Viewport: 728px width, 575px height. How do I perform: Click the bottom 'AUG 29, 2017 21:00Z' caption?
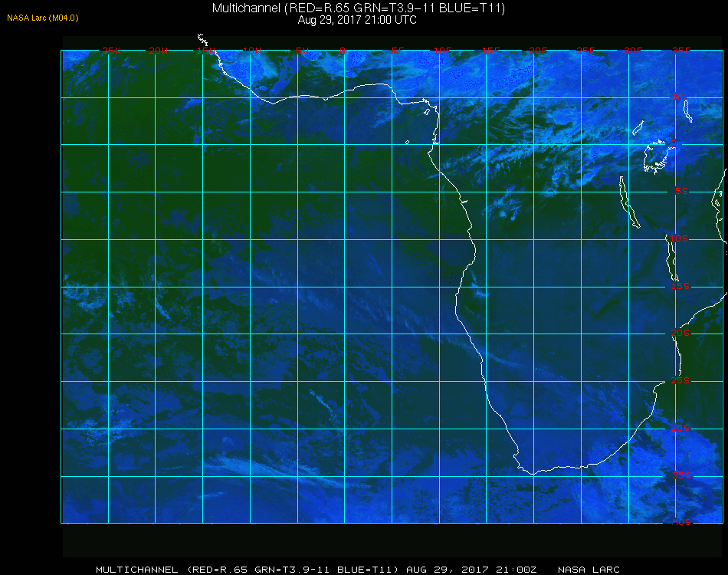(471, 570)
